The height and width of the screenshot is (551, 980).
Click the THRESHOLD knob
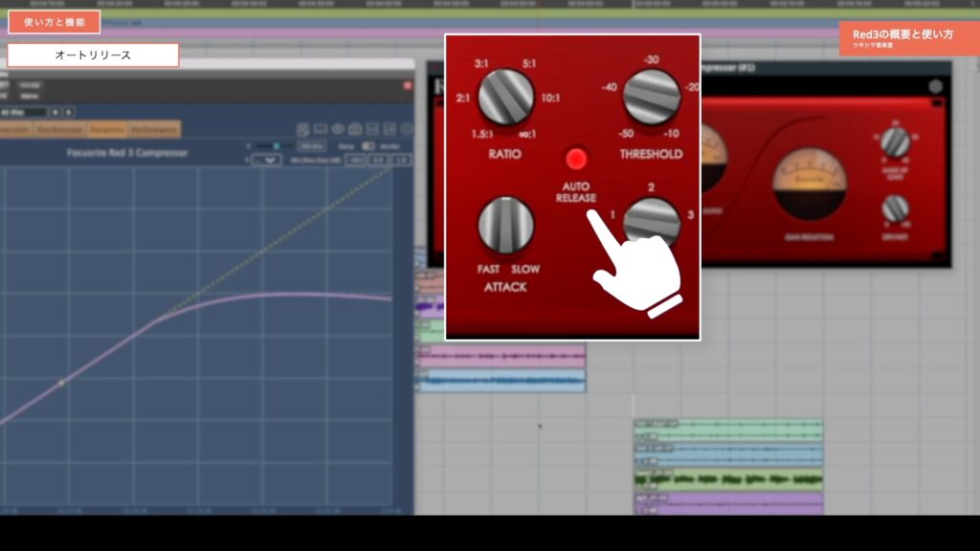point(651,98)
